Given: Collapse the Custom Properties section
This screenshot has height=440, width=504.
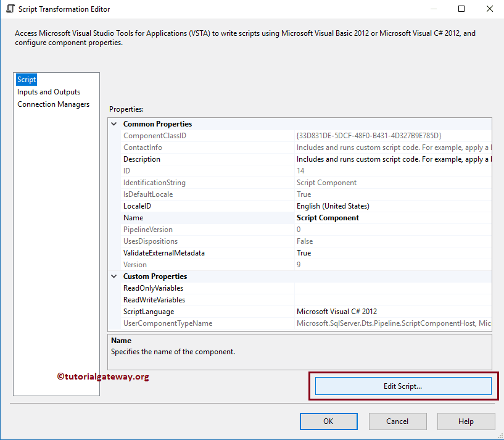Looking at the screenshot, I should tap(114, 276).
